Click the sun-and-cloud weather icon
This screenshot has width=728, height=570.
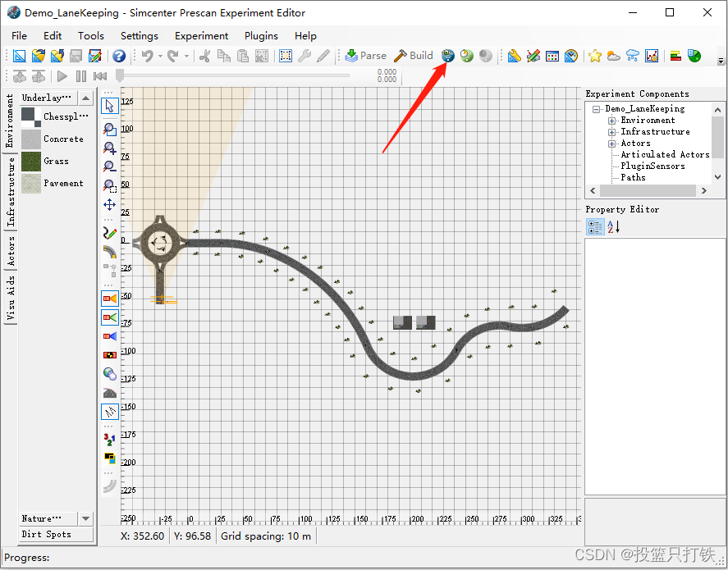point(614,56)
